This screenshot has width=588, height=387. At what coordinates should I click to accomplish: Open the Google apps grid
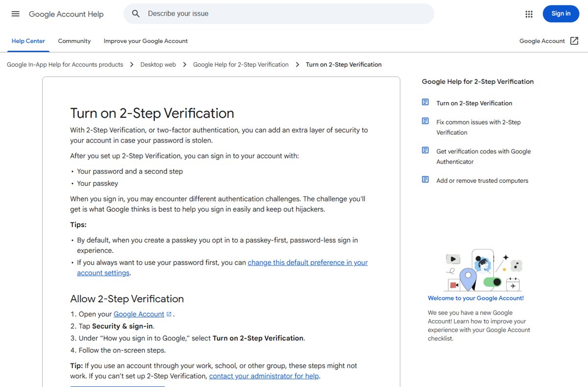(529, 14)
